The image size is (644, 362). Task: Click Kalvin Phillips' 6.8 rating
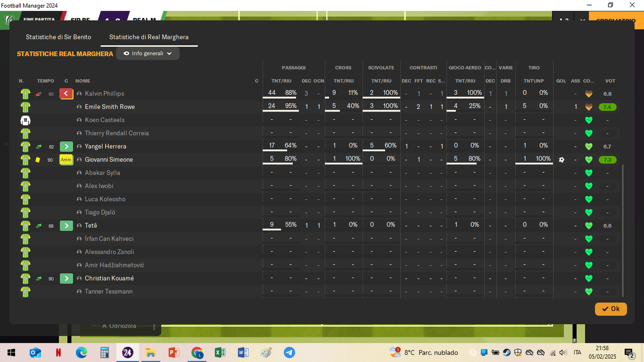608,94
